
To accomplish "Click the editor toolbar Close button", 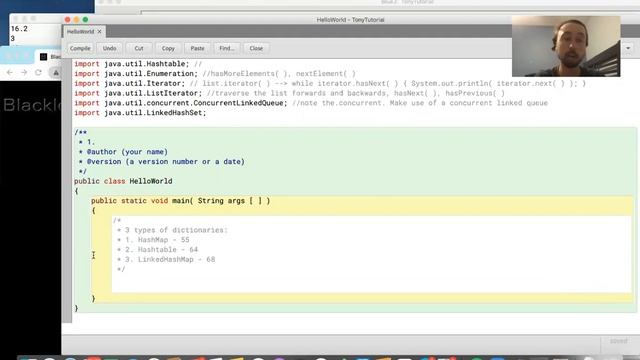I will 256,48.
